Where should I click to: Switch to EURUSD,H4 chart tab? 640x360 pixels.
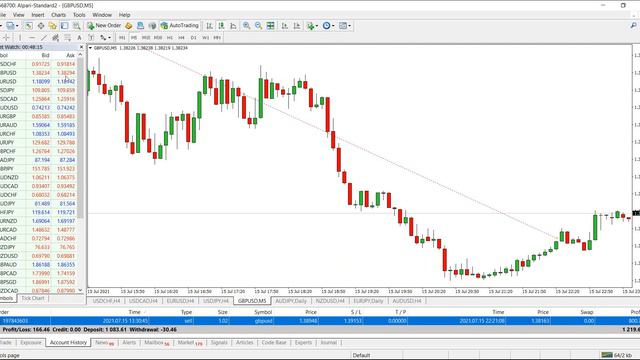tap(180, 301)
